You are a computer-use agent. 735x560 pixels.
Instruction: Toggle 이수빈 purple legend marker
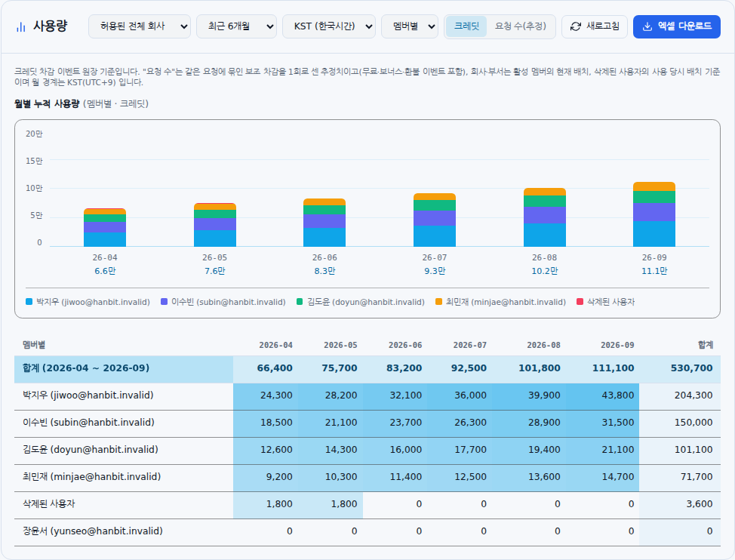[x=164, y=302]
